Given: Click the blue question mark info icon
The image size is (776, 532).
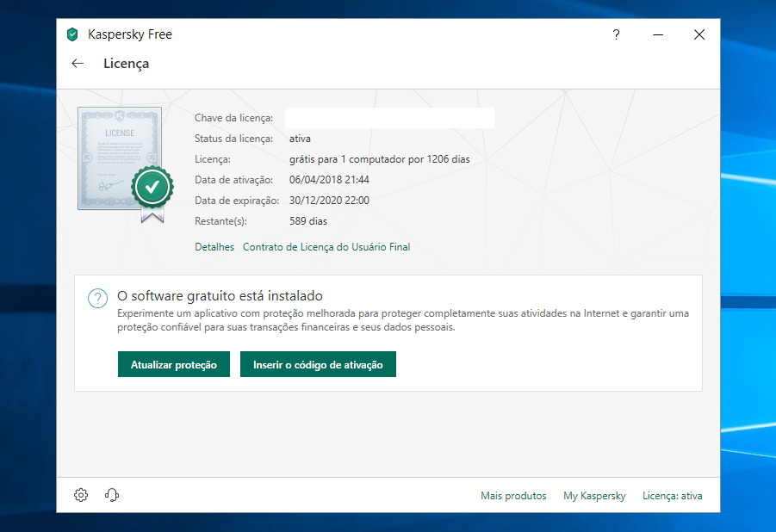Looking at the screenshot, I should click(x=97, y=299).
